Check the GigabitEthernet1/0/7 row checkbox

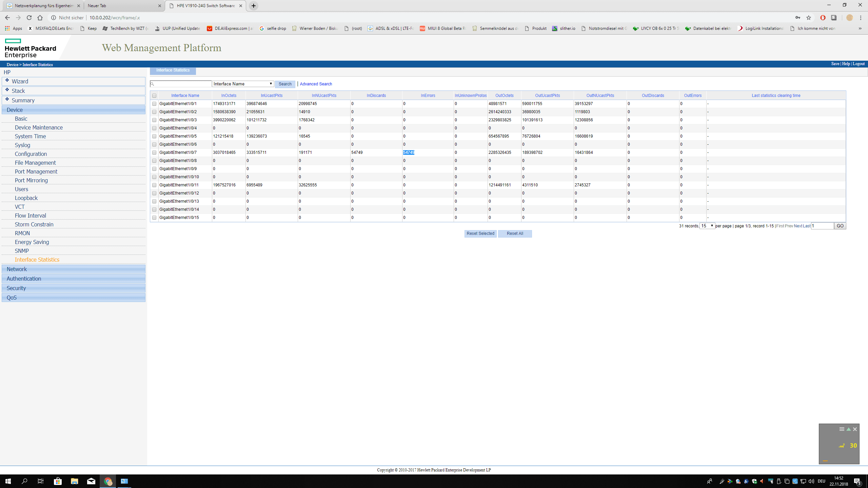coord(154,152)
